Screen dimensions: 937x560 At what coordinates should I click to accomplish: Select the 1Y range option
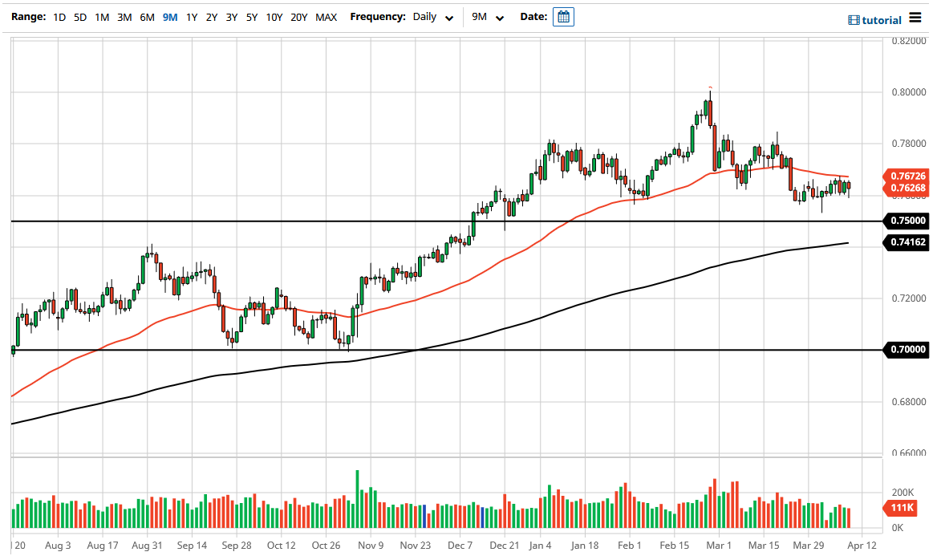(190, 16)
